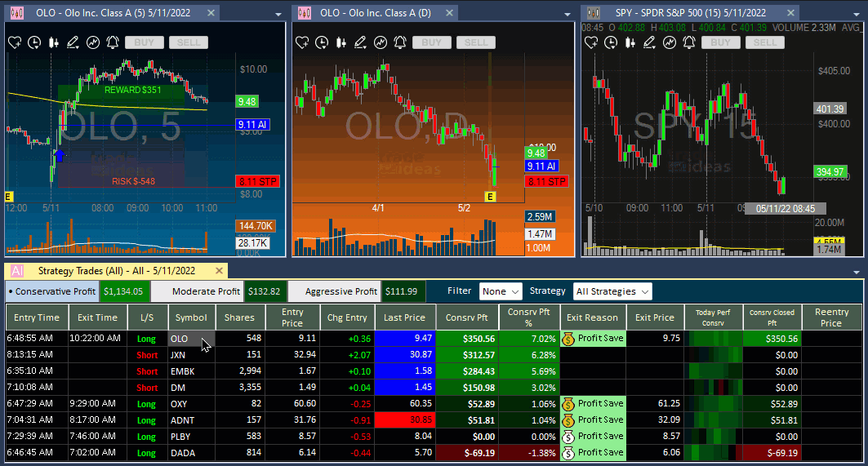868x466 pixels.
Task: Click candlestick chart style icon in OLO 5-minute chart
Action: pyautogui.click(x=54, y=42)
